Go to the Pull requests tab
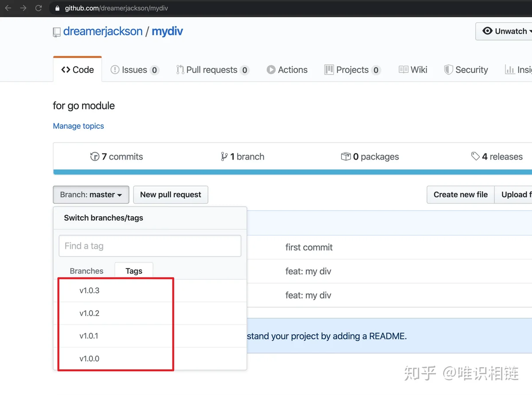The image size is (532, 395). coord(213,70)
